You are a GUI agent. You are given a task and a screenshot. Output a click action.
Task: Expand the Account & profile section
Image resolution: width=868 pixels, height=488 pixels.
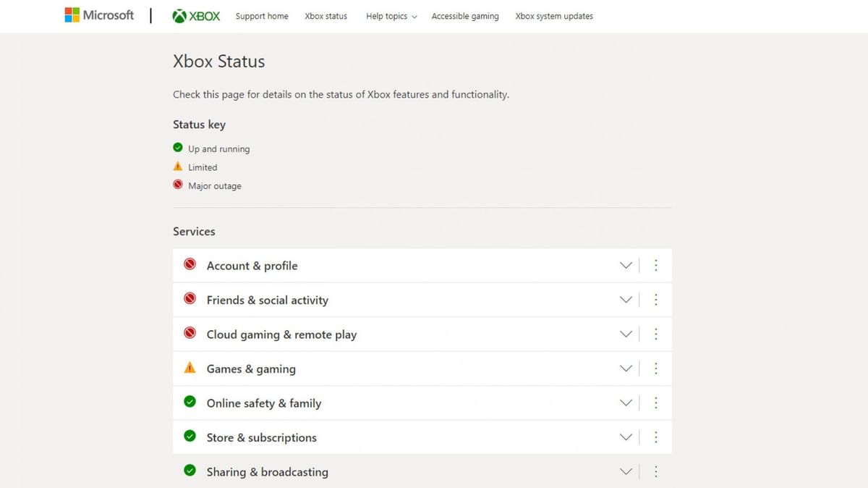pos(626,265)
